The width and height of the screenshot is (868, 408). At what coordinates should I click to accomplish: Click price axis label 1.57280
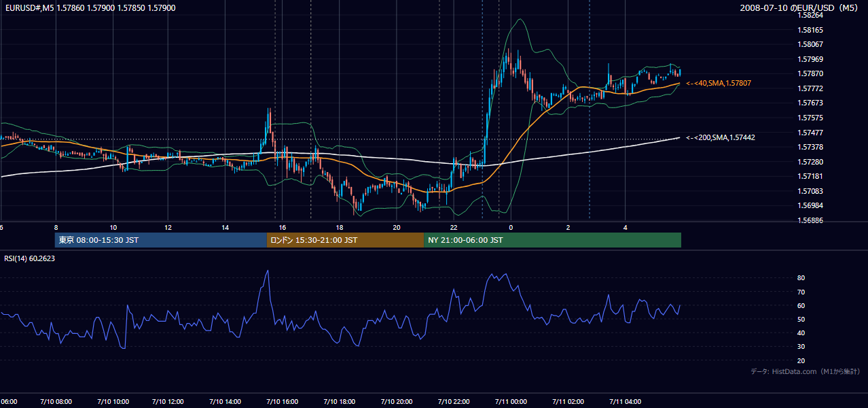pos(810,162)
